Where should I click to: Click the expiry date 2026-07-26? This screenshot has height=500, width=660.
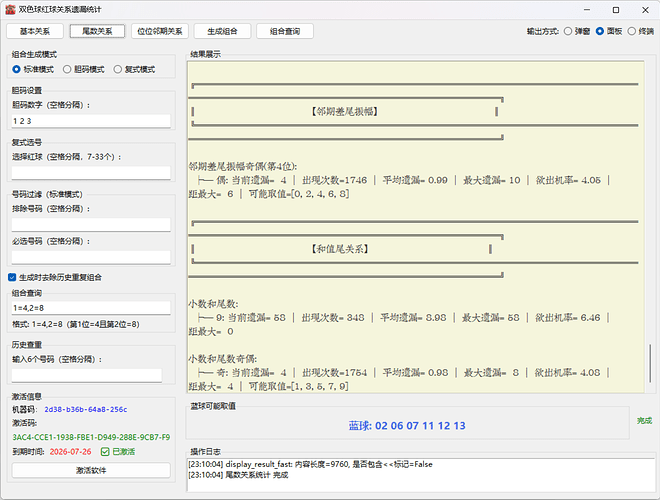pos(70,452)
